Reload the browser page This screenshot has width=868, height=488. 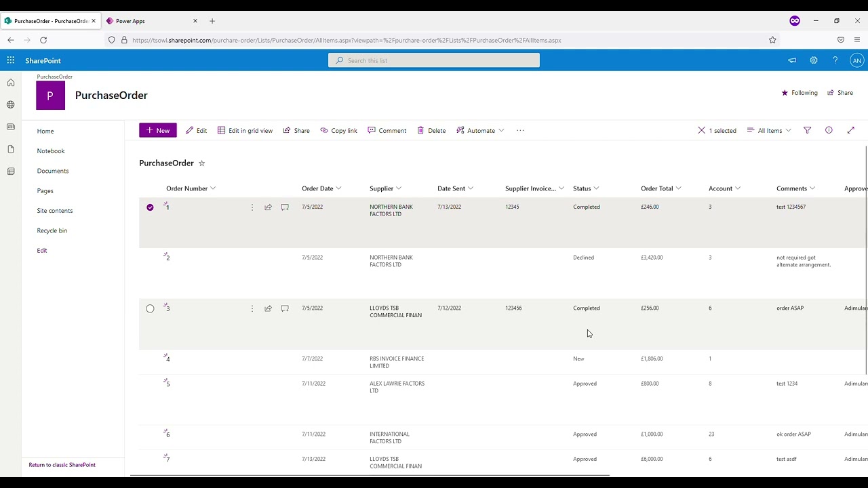click(43, 40)
